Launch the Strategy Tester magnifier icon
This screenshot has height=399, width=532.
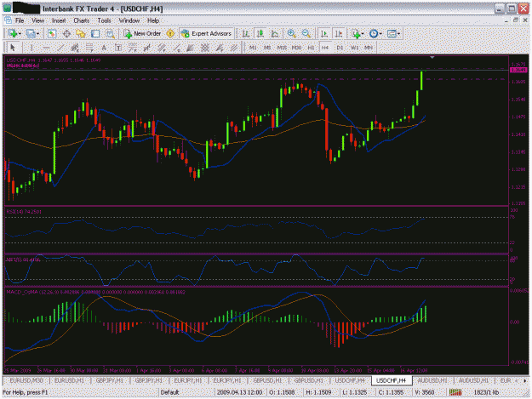tap(110, 33)
